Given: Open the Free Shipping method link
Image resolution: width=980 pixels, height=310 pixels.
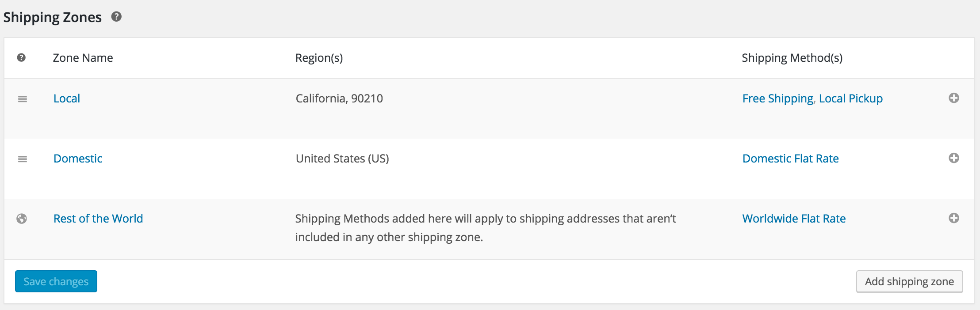Looking at the screenshot, I should (778, 98).
